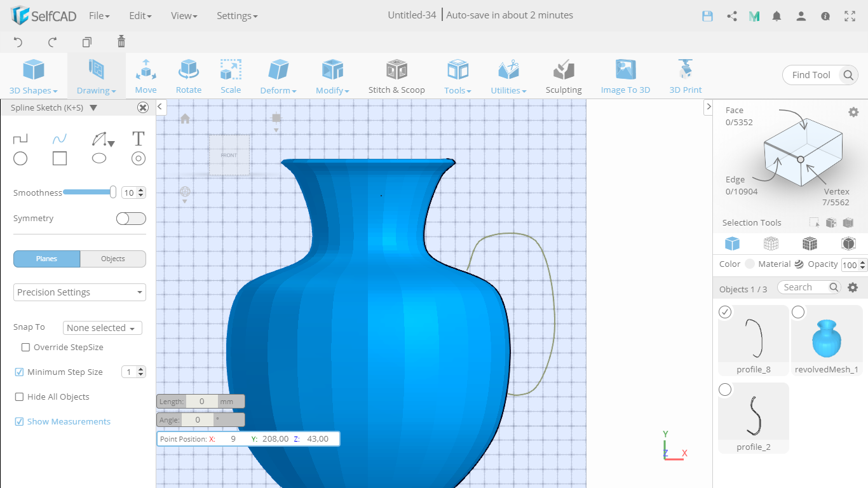Launch Image To 3D tool

(625, 76)
